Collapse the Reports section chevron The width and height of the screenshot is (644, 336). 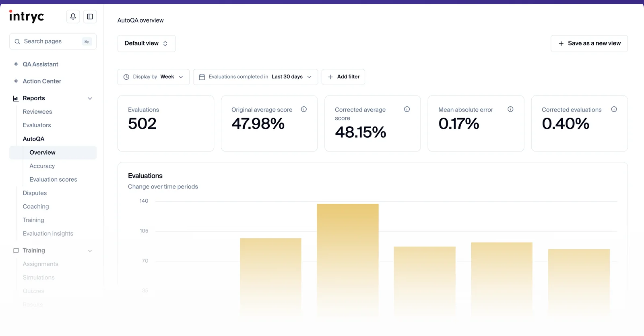[x=90, y=98]
